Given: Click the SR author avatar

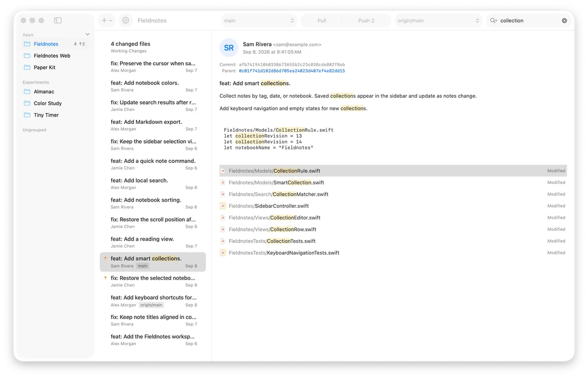Looking at the screenshot, I should click(229, 48).
